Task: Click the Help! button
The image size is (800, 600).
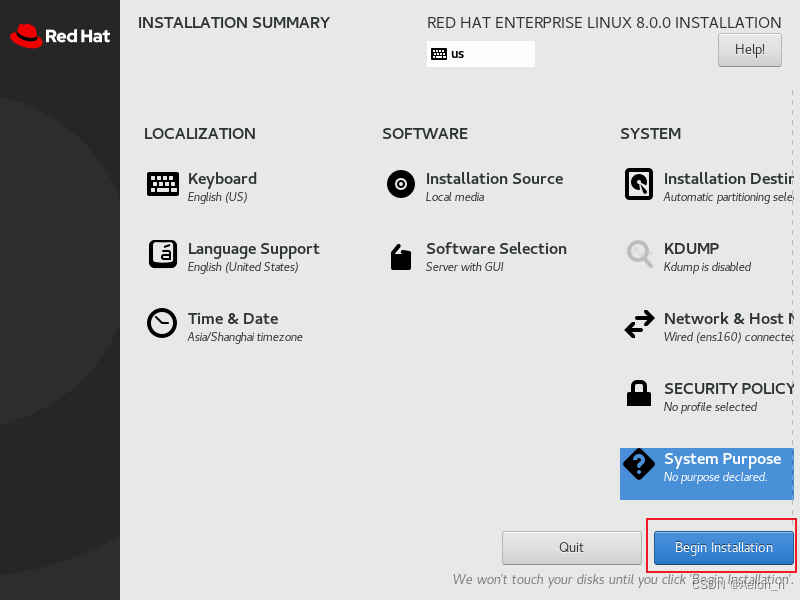Action: [x=749, y=49]
